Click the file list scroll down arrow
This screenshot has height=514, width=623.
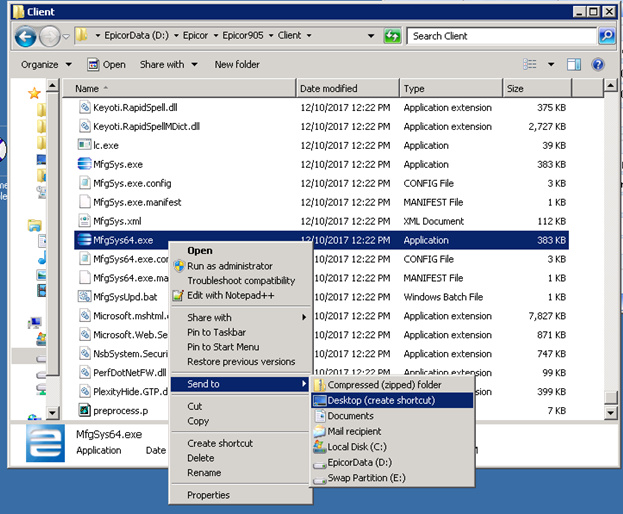[x=611, y=413]
